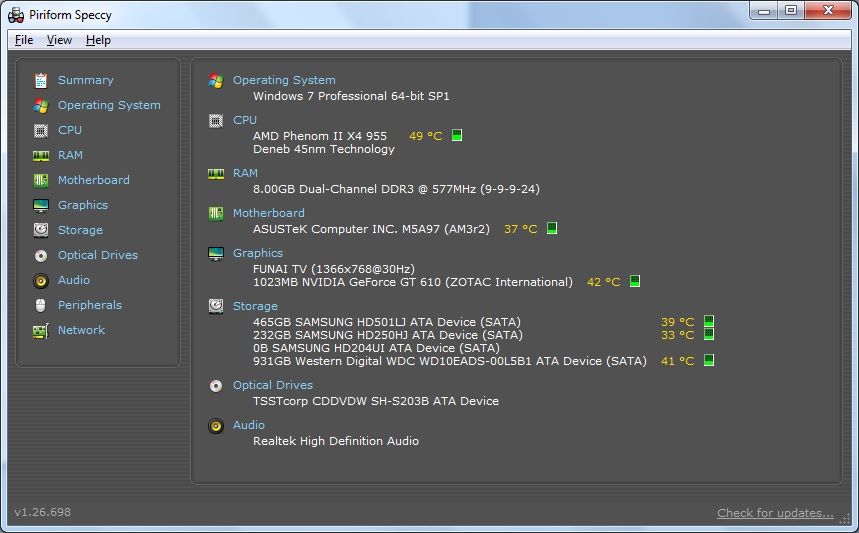Click the Audio speaker icon in main panel
859x533 pixels.
(216, 426)
